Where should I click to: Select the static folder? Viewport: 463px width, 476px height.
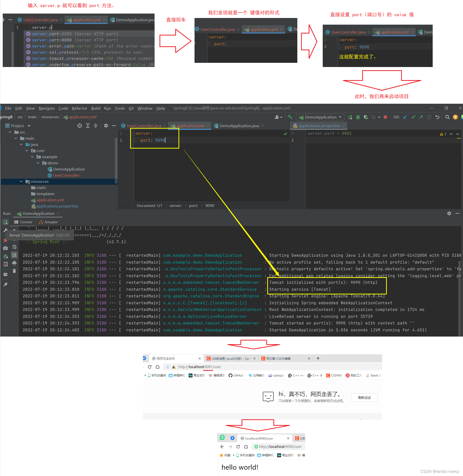point(41,188)
